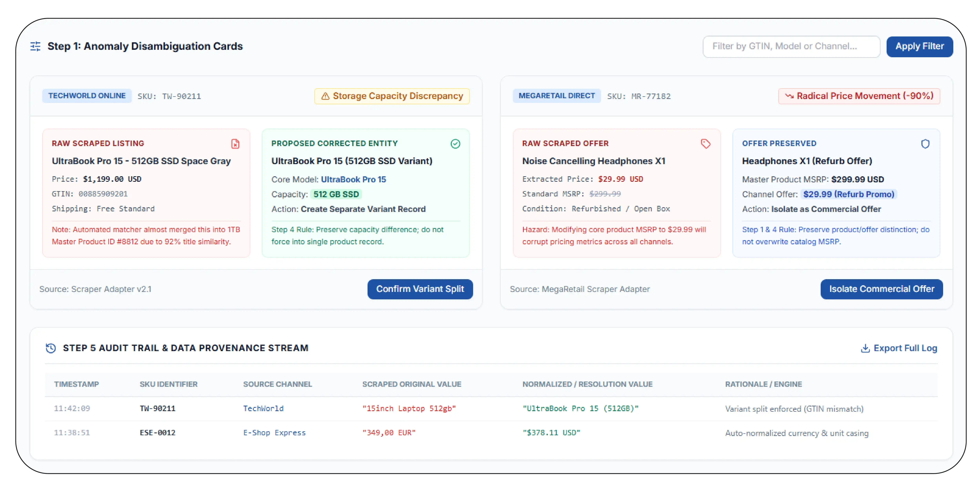Click the TIMESTAMP column header

tap(77, 384)
